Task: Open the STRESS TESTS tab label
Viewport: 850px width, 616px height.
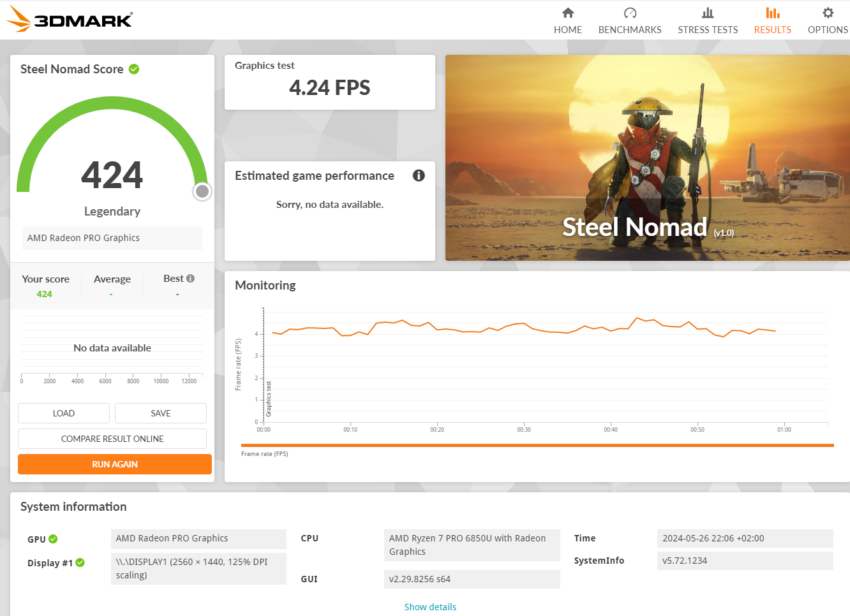Action: pos(708,29)
